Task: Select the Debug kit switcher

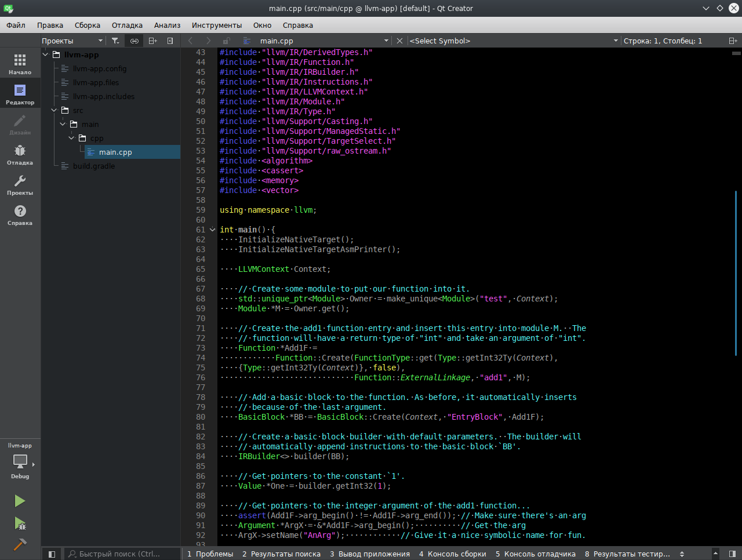Action: tap(20, 464)
